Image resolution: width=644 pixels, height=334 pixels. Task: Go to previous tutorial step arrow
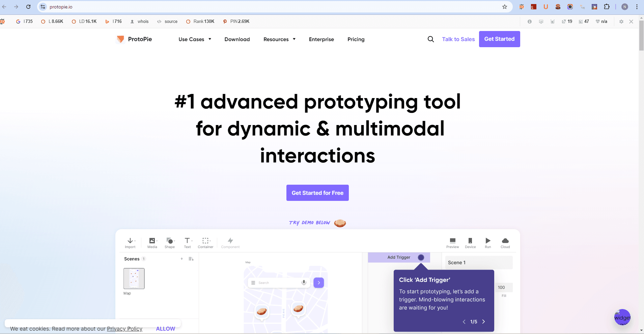[464, 322]
